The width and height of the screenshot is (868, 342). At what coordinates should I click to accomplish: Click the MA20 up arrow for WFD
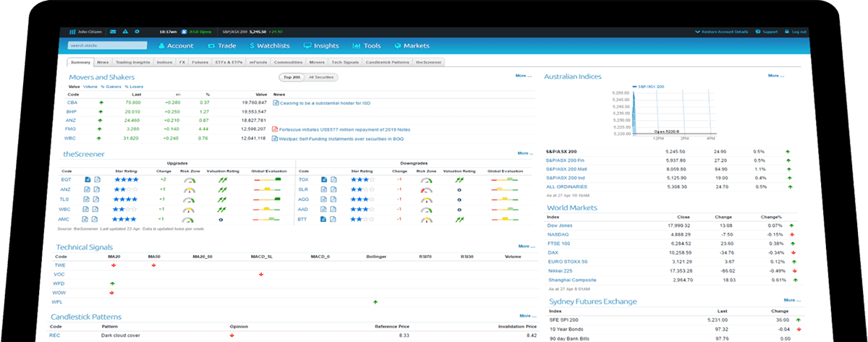[x=113, y=283]
